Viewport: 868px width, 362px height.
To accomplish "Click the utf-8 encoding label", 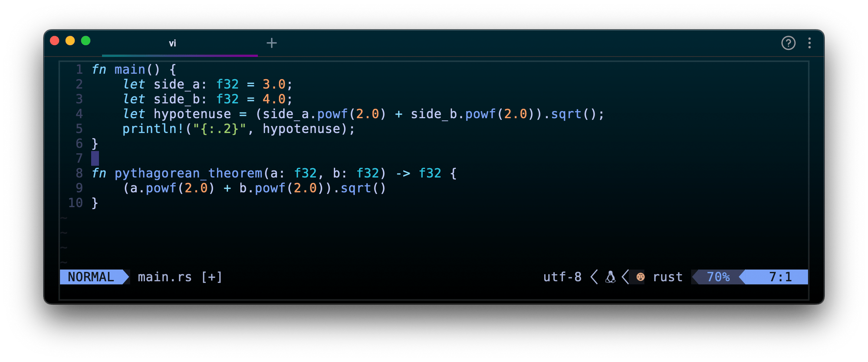I will tap(562, 277).
